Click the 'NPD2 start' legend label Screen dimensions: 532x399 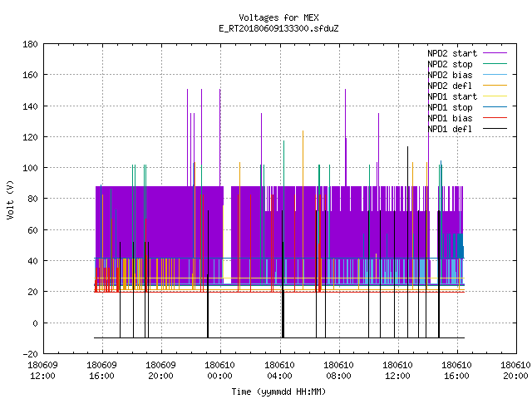(452, 53)
